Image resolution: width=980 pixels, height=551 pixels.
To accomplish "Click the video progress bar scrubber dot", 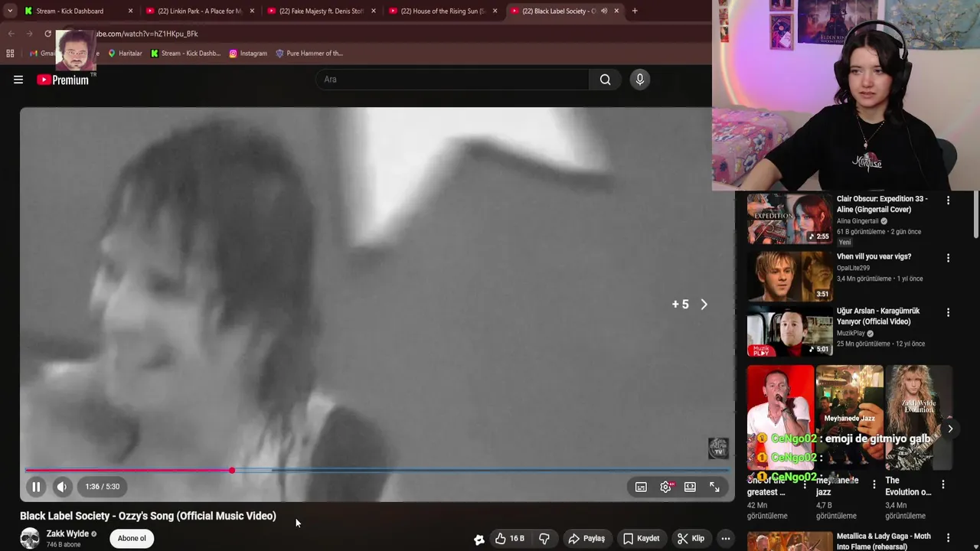I will [x=232, y=470].
